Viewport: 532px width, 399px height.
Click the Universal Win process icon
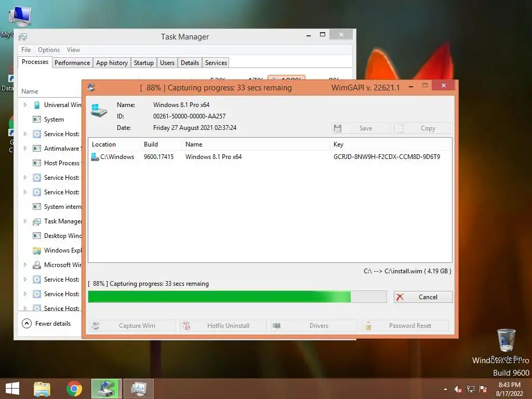37,105
